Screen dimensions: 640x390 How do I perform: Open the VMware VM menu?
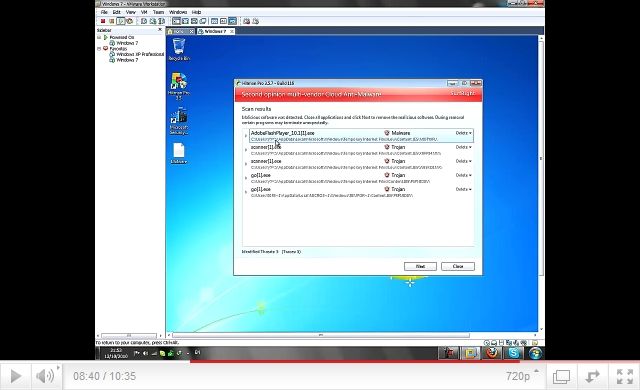pyautogui.click(x=144, y=12)
